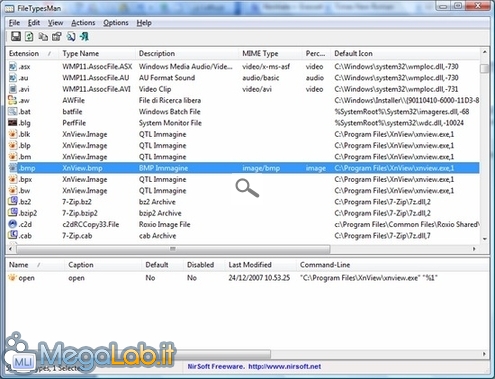Click the upper list scroll right arrow
The height and width of the screenshot is (379, 495).
point(474,249)
